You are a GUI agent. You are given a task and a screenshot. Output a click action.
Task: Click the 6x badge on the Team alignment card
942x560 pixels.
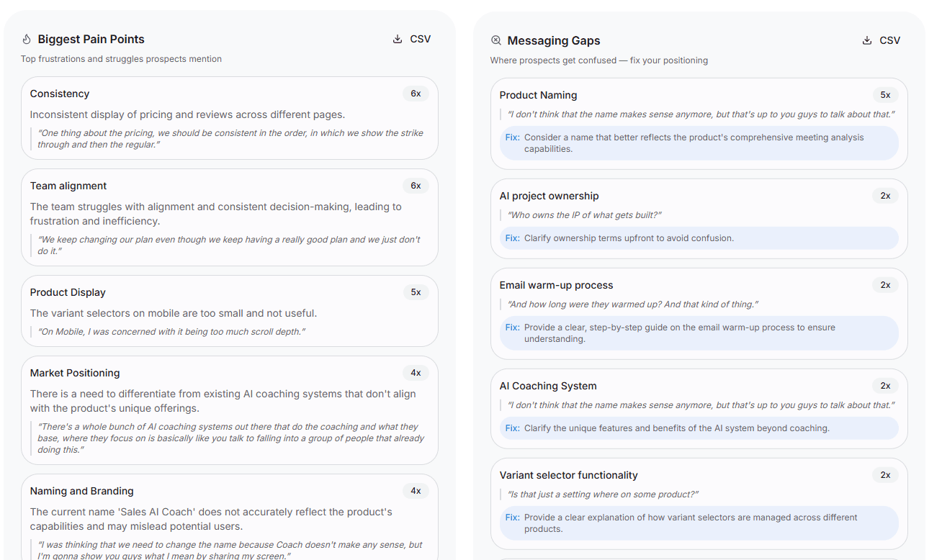[x=416, y=185]
